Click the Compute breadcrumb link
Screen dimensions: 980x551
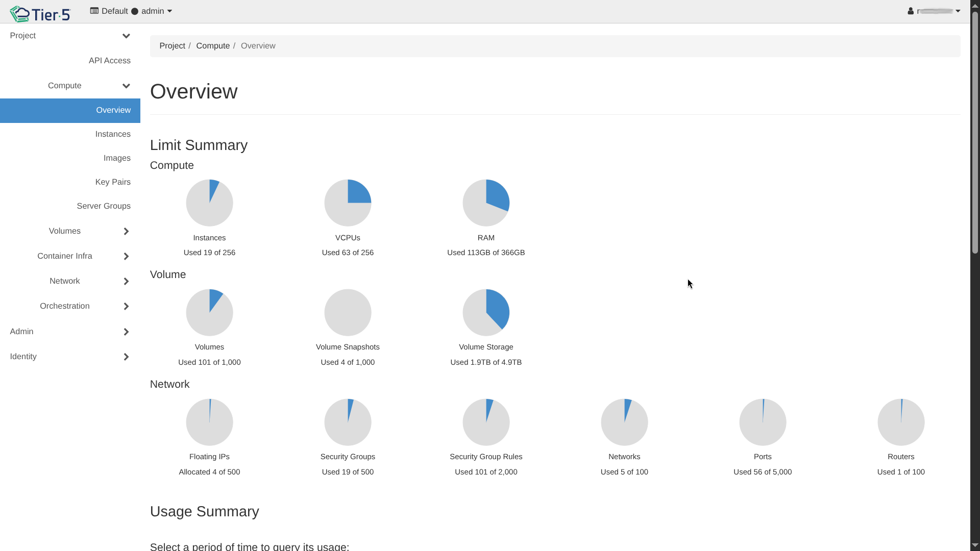(213, 46)
